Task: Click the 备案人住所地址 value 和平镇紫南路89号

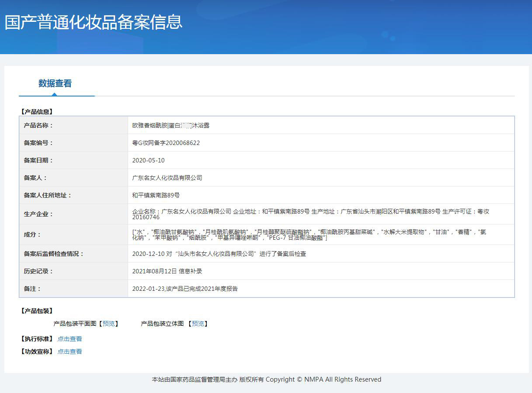Action: pos(156,195)
